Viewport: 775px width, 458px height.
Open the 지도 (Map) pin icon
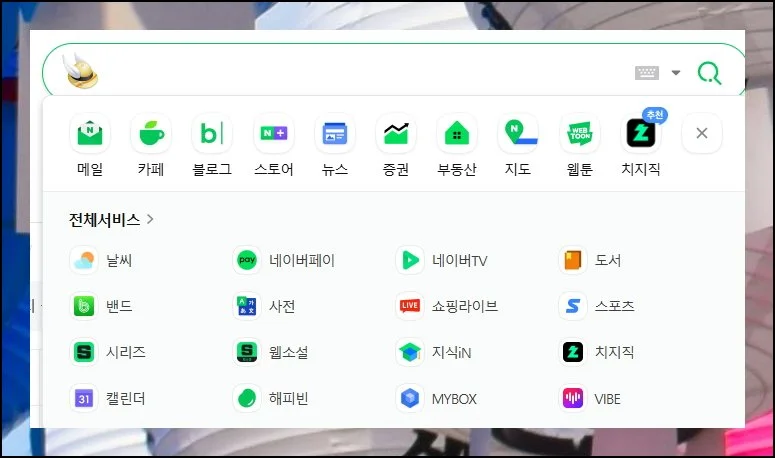pyautogui.click(x=518, y=133)
